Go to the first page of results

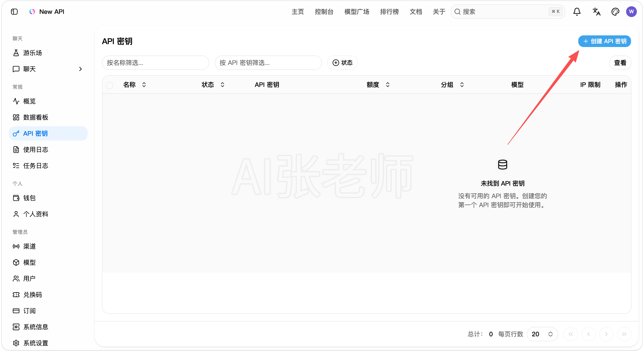pos(570,334)
